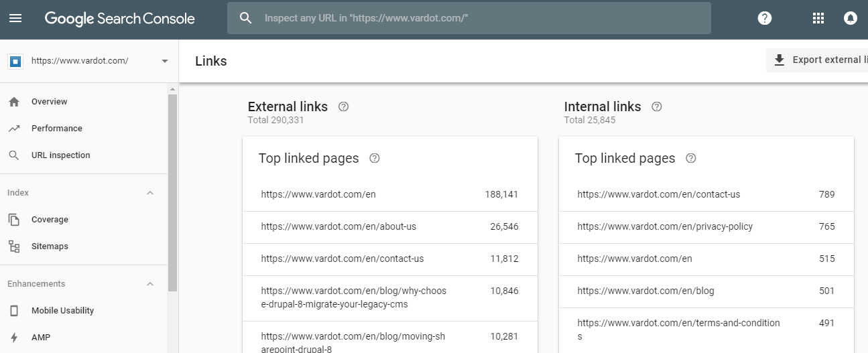Image resolution: width=868 pixels, height=353 pixels.
Task: Click Total 25,845 text
Action: coord(590,121)
